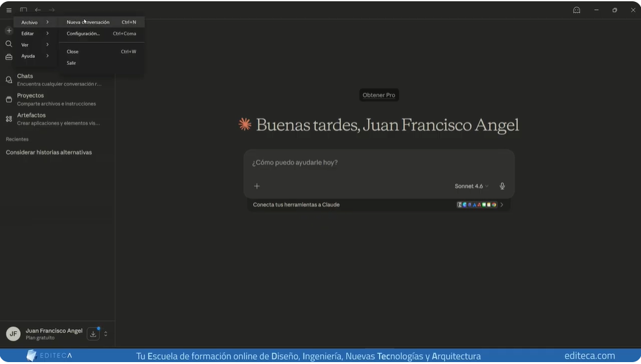The height and width of the screenshot is (364, 641).
Task: Select Nueva conversación from the menu
Action: pos(88,21)
